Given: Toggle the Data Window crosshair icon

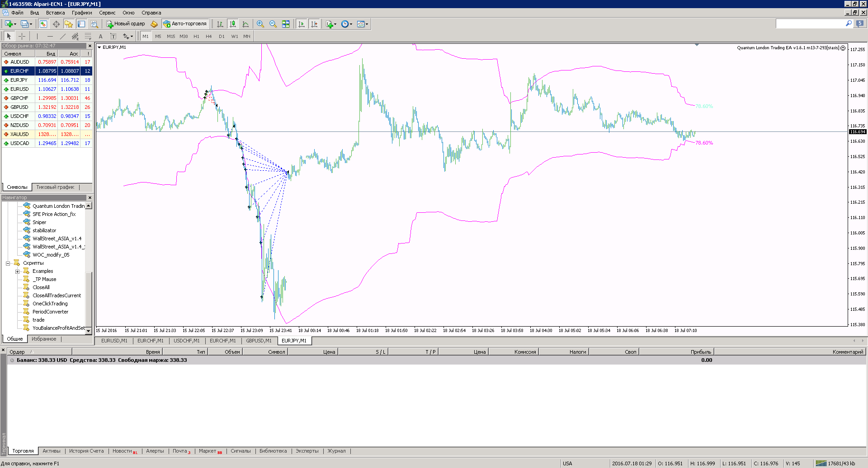Looking at the screenshot, I should 56,24.
